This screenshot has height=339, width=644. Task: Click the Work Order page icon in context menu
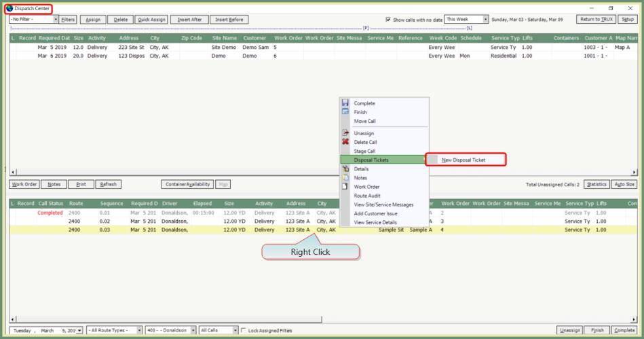345,186
